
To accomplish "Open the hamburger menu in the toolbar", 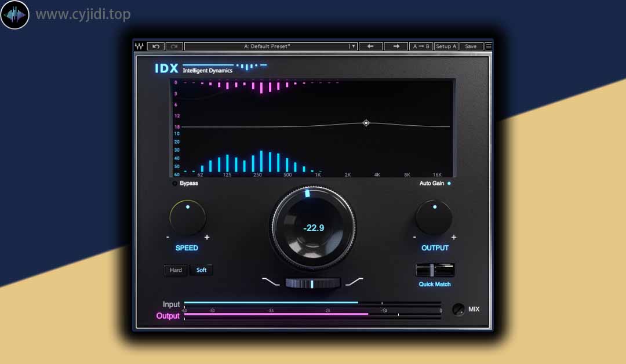I will 488,46.
